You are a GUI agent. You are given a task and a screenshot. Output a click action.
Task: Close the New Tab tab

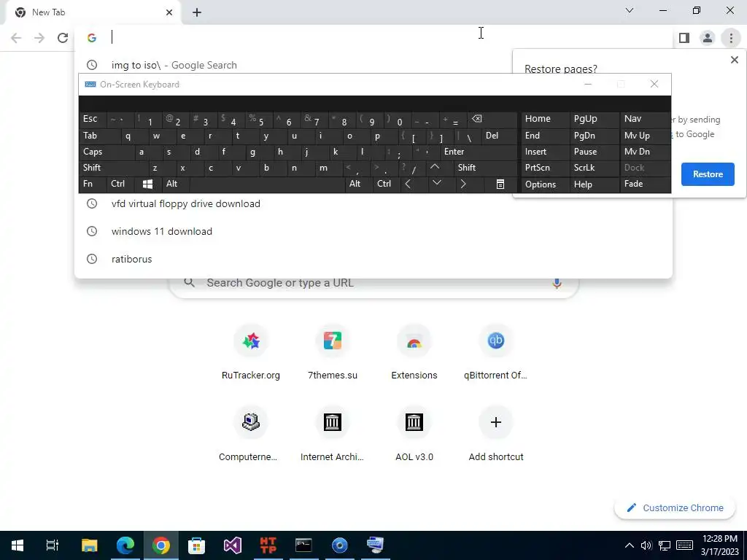(x=169, y=12)
